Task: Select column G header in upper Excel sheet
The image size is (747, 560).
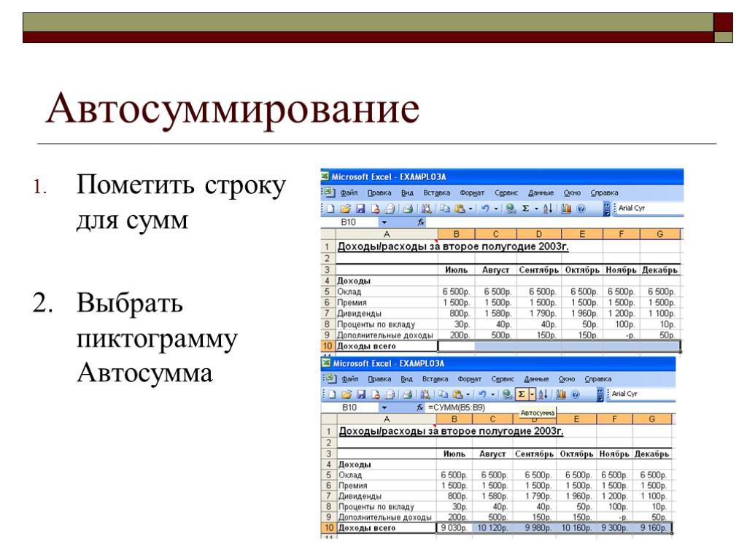Action: 659,234
